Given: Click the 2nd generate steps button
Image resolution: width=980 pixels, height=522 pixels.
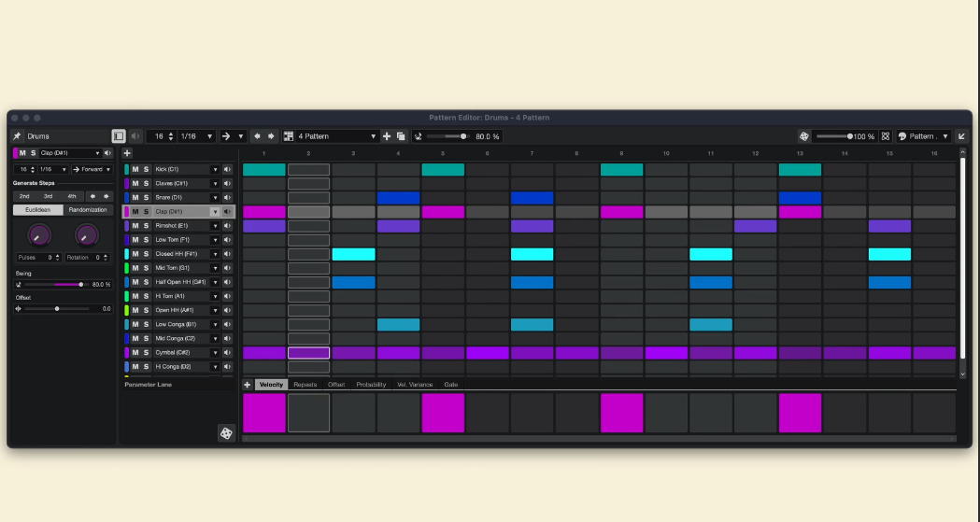Looking at the screenshot, I should [24, 196].
